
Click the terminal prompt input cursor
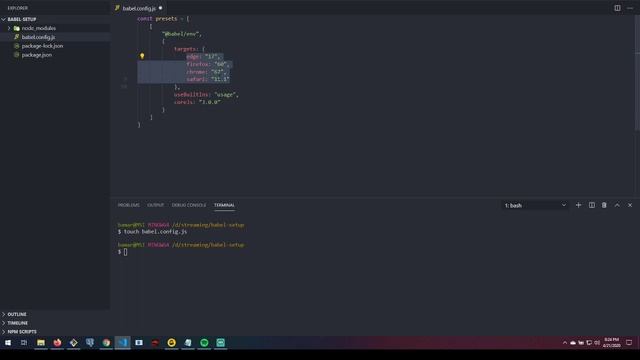tap(125, 252)
